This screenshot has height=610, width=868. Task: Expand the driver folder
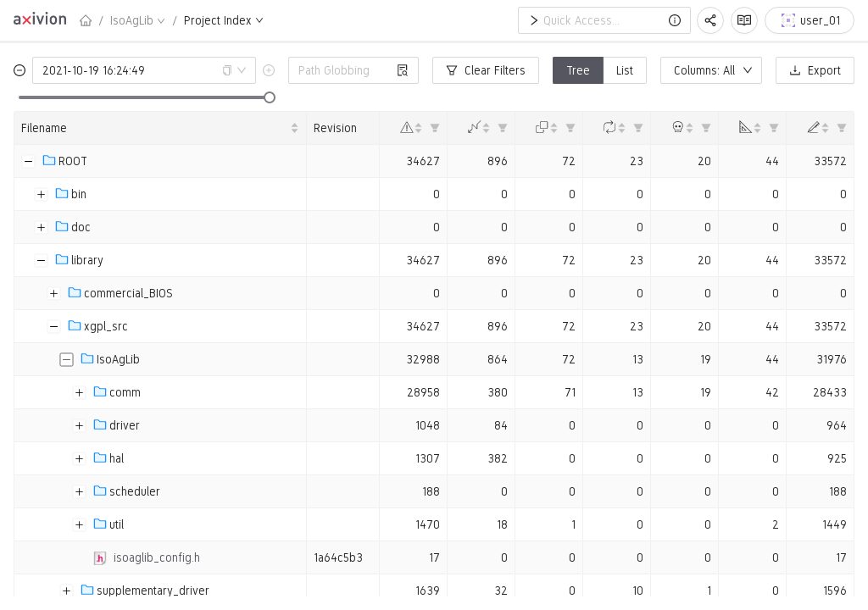pos(79,425)
